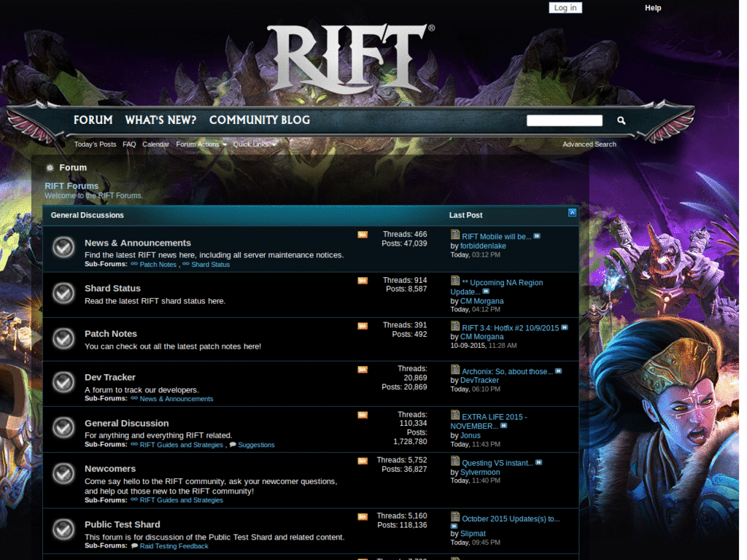Open the News & Announcements forum
Image resolution: width=747 pixels, height=560 pixels.
(138, 243)
